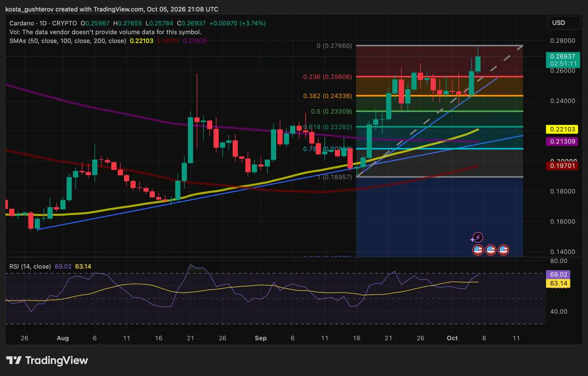588x376 pixels.
Task: Click the kosta_gushterov created with TradingView.com caption
Action: click(x=112, y=9)
